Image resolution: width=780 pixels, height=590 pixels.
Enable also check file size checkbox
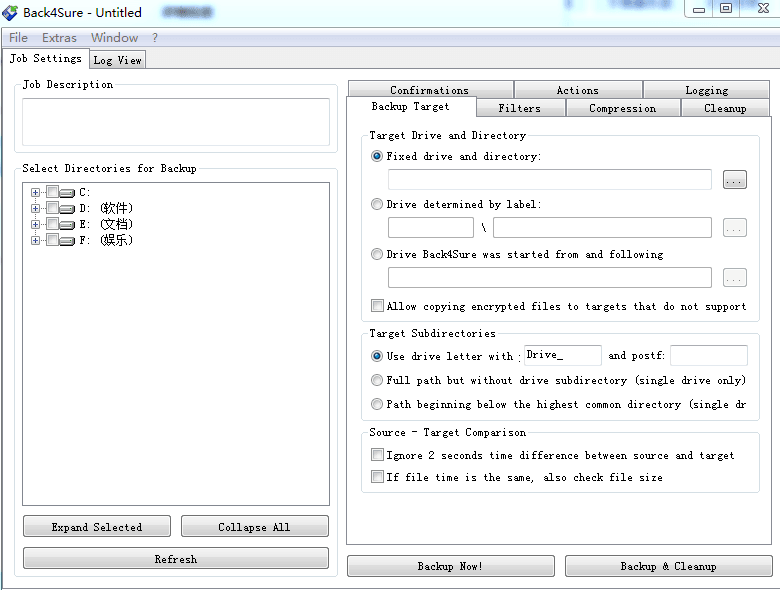(378, 477)
